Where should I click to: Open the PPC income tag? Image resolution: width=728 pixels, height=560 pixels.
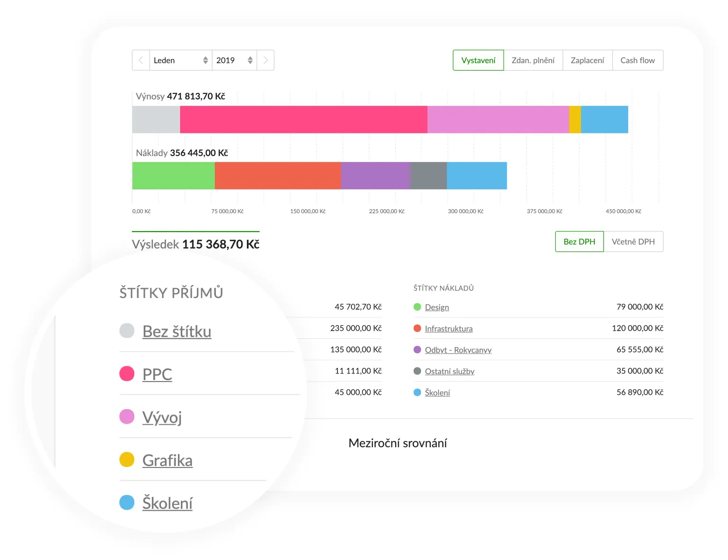click(x=157, y=374)
